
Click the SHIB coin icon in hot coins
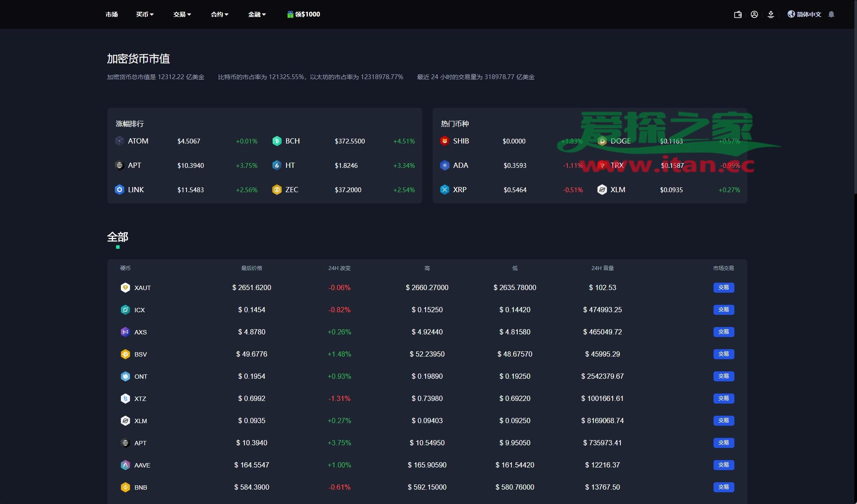[x=444, y=141]
